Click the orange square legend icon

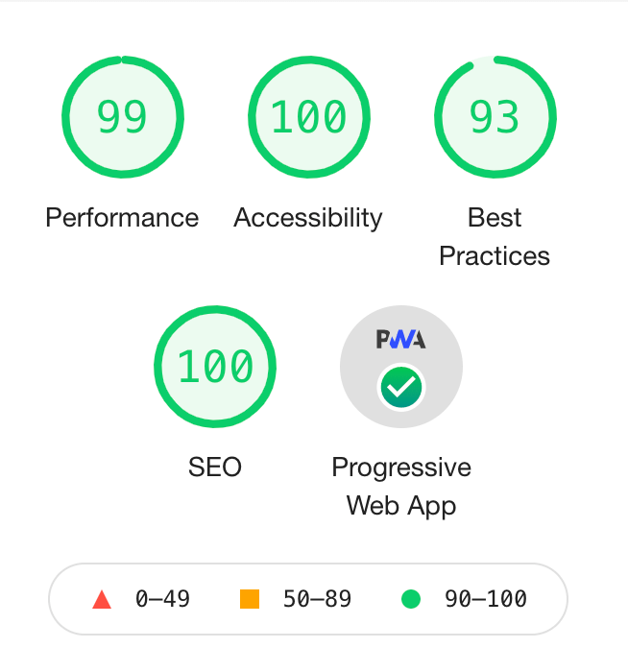pos(250,600)
